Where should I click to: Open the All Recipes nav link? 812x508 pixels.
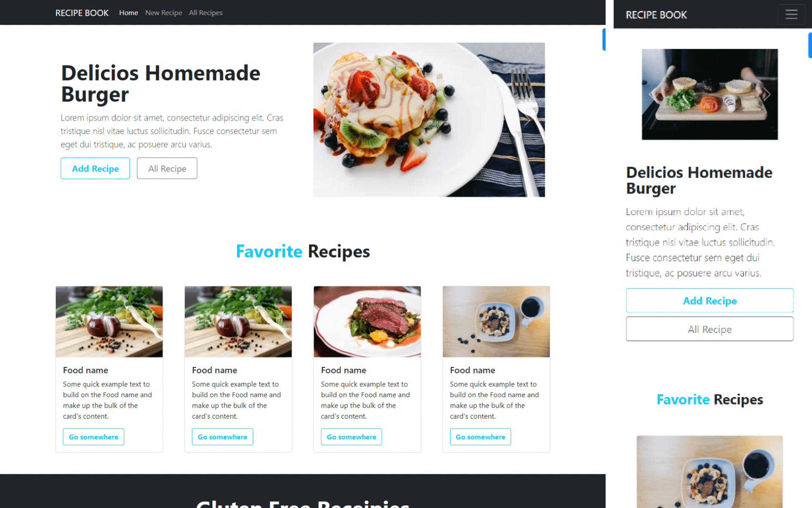click(206, 13)
